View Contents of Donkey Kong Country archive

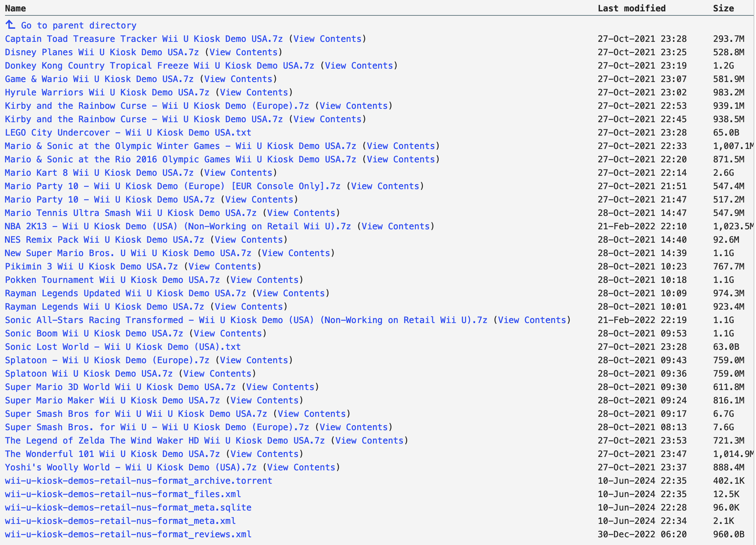click(359, 66)
